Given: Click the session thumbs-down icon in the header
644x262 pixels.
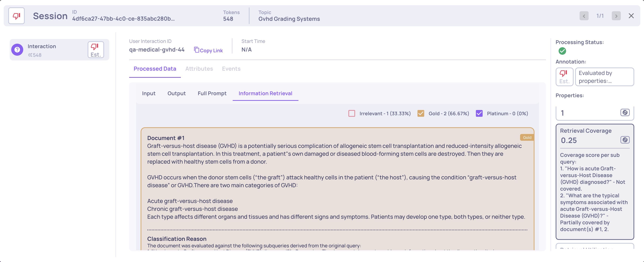Looking at the screenshot, I should (x=16, y=16).
